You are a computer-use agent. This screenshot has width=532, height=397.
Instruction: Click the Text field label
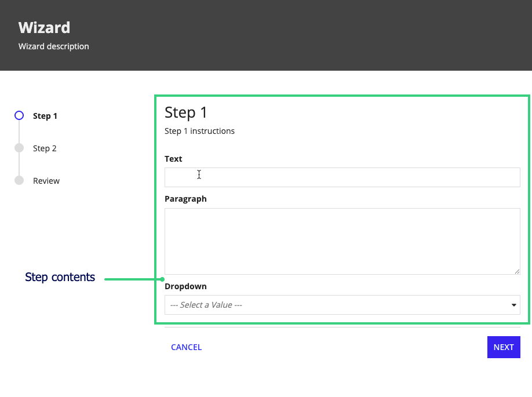pyautogui.click(x=173, y=159)
